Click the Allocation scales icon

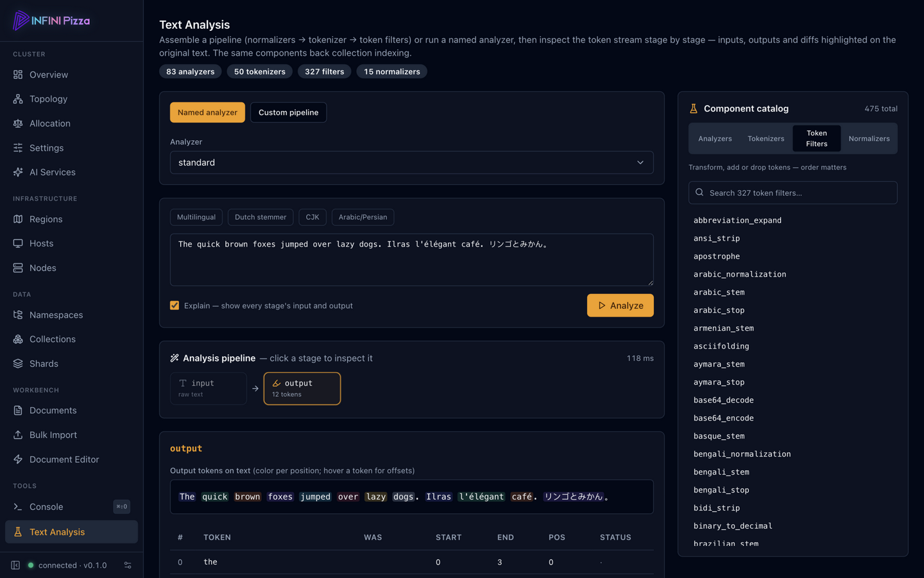[18, 123]
